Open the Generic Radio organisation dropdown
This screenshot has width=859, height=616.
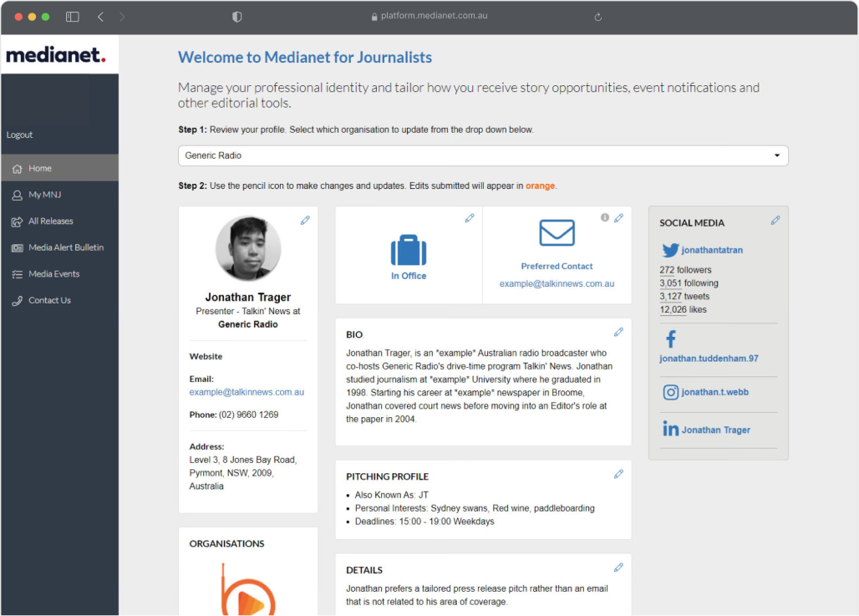click(483, 155)
